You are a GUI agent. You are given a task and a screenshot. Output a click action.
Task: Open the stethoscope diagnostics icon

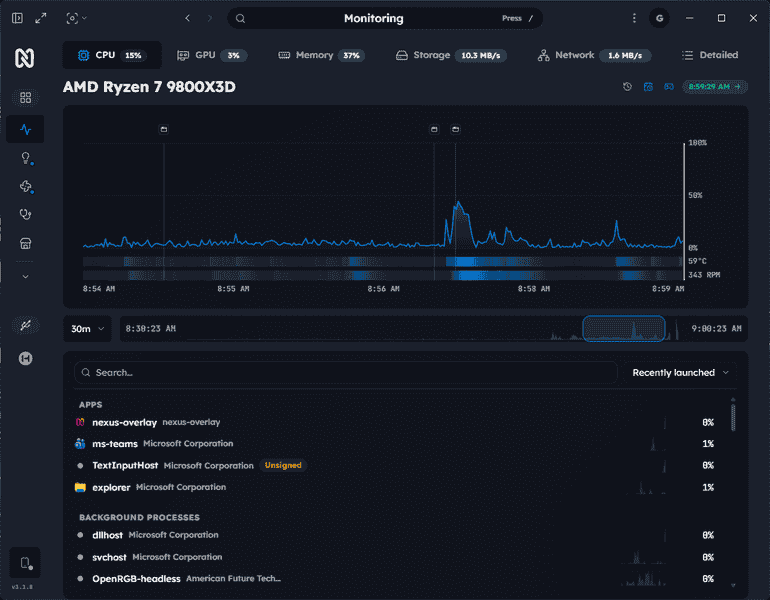click(x=26, y=215)
